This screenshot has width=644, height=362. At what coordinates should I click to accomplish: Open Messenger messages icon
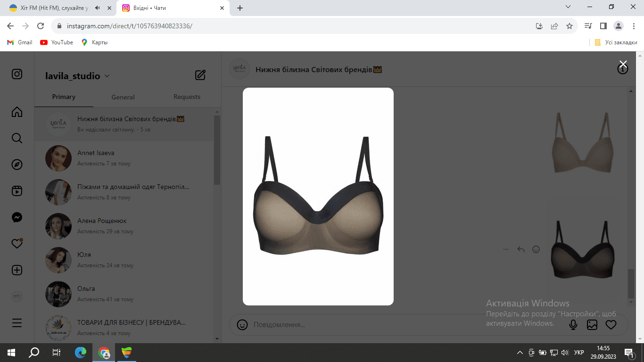[17, 217]
